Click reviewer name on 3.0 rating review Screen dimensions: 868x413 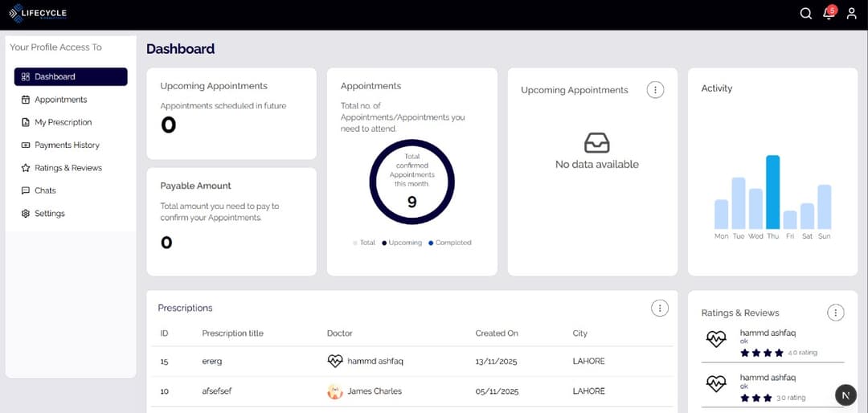pos(768,378)
